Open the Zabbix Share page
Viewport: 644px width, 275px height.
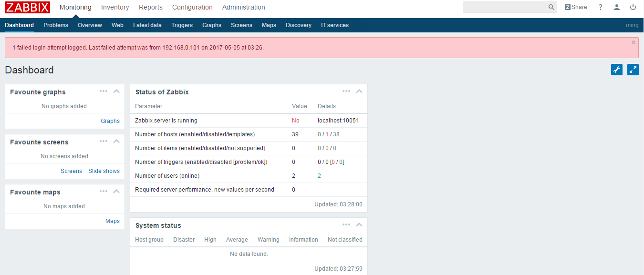(576, 7)
